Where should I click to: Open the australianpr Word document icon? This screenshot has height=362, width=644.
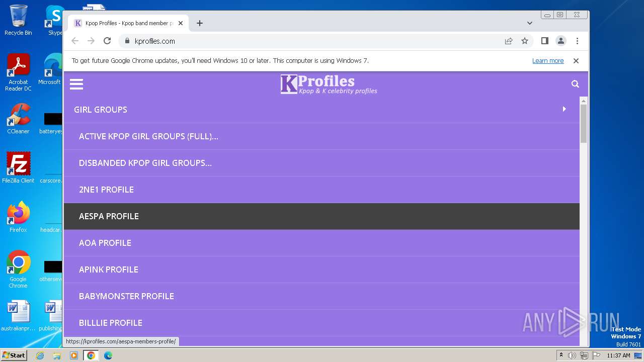click(x=18, y=316)
